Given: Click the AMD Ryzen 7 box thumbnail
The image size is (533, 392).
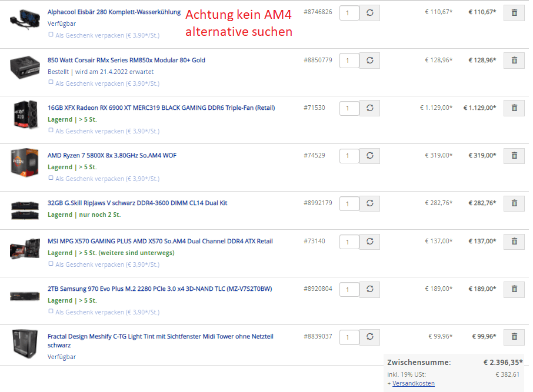Looking at the screenshot, I should coord(25,162).
